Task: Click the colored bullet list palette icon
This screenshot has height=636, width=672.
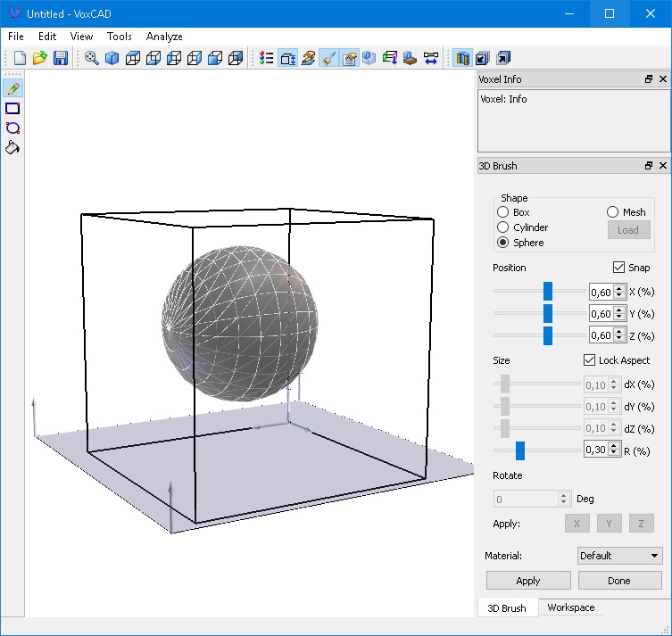Action: click(267, 58)
